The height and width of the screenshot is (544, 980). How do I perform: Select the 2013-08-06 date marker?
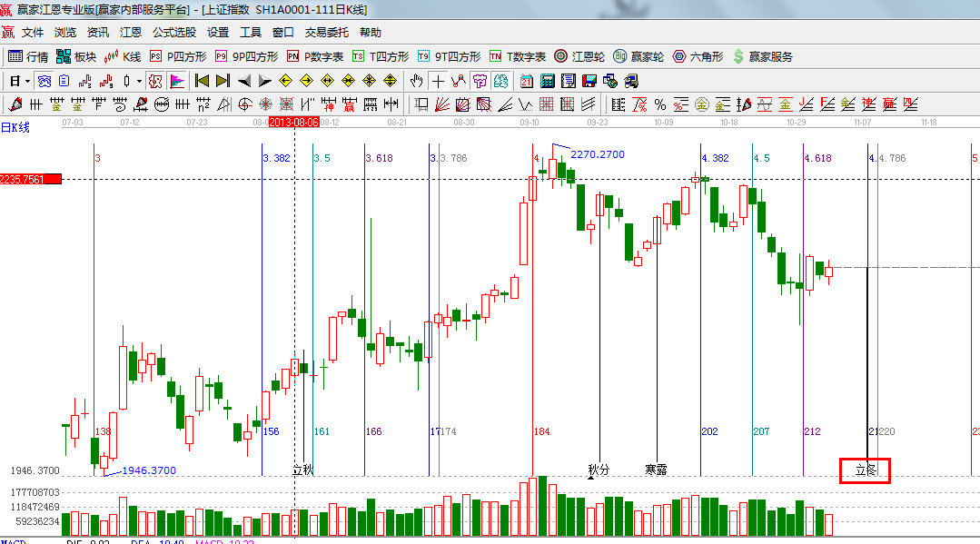tap(293, 122)
